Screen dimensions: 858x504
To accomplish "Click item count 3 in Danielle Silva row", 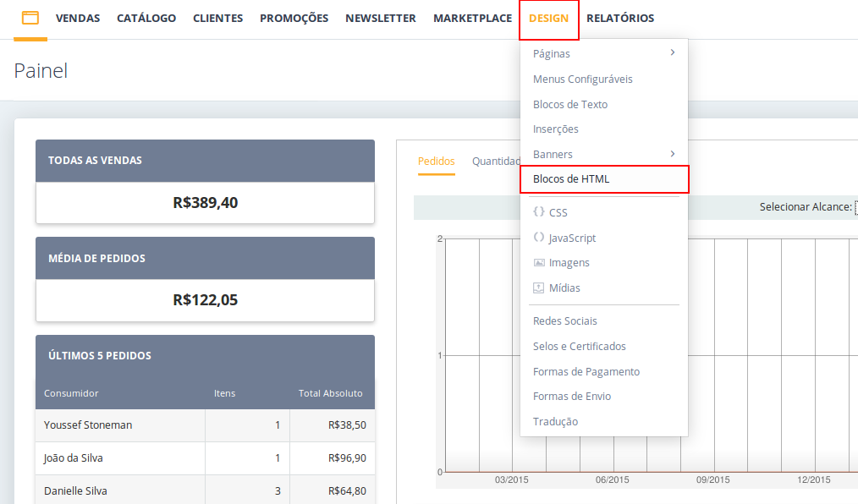I will pos(278,490).
